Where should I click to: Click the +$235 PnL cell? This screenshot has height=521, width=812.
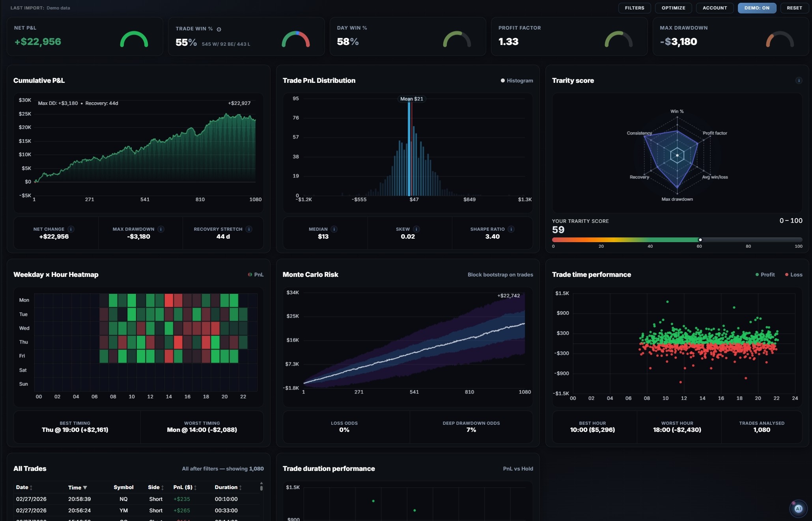click(182, 499)
